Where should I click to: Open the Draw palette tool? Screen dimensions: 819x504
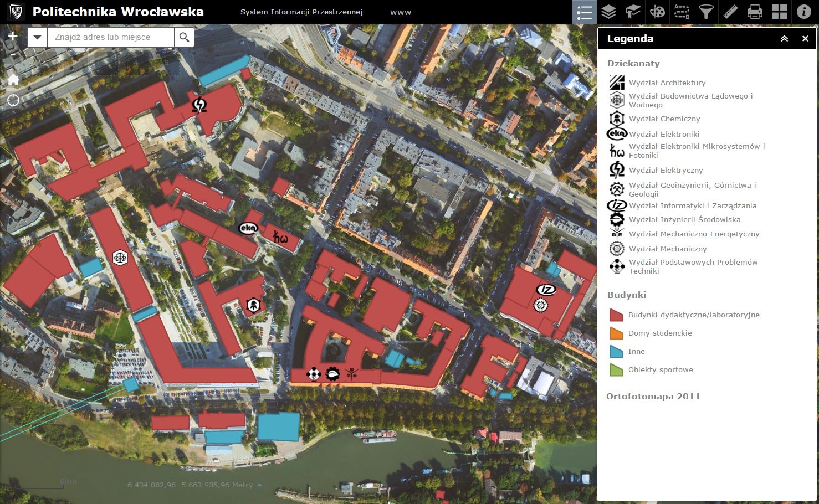[x=657, y=12]
